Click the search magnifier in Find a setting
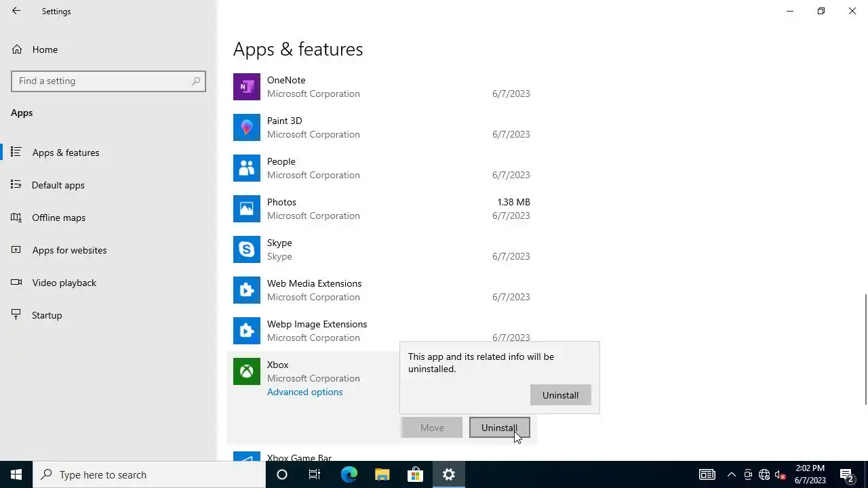Screen dimensions: 868x488 [x=196, y=81]
